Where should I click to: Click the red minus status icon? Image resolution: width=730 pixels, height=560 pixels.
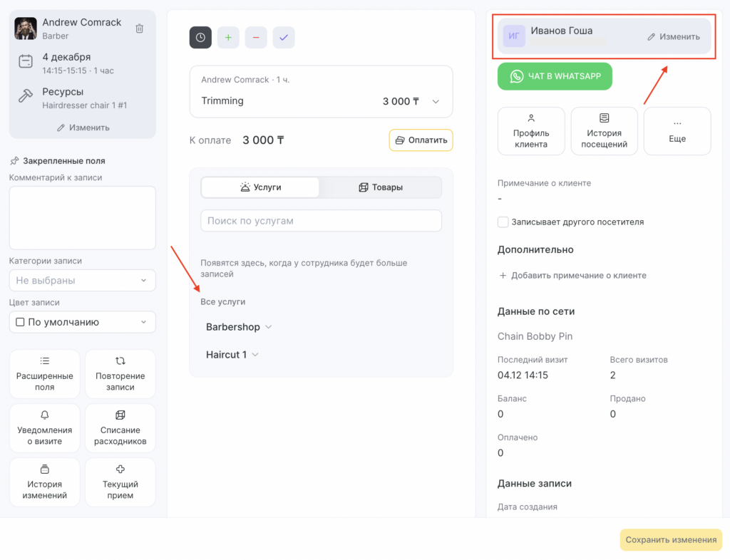coord(256,38)
